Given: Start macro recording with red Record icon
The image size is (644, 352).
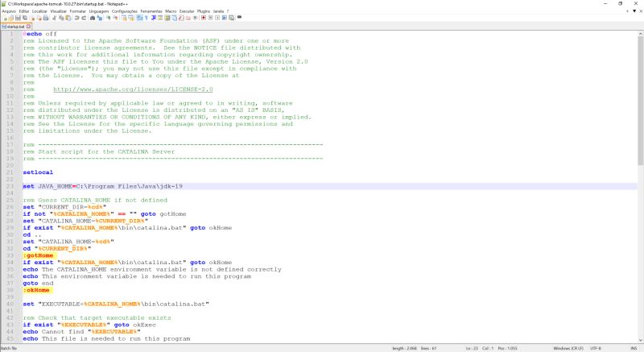Looking at the screenshot, I should click(x=204, y=18).
